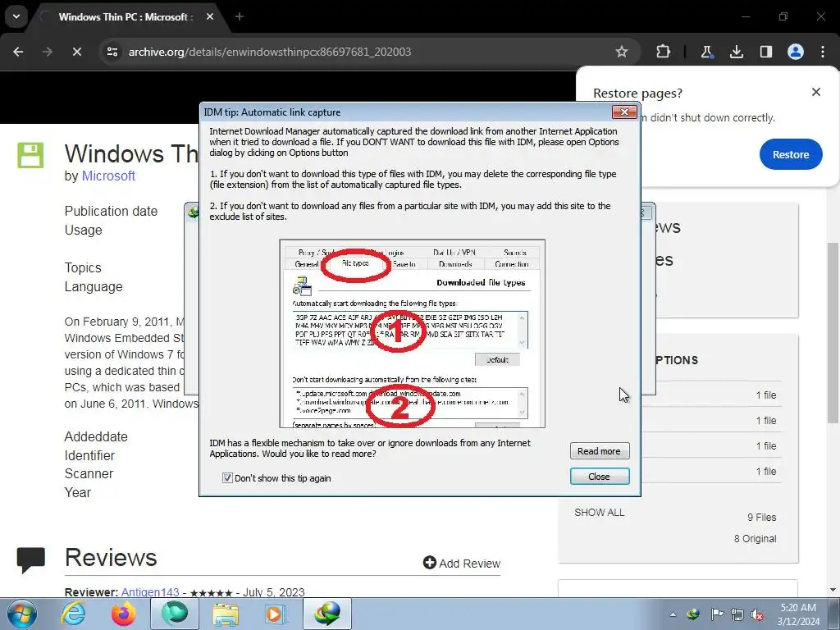
Task: Open Windows Media Player from taskbar
Action: (x=276, y=614)
